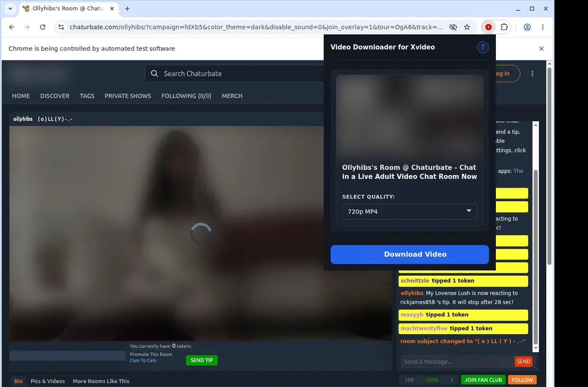View site information icon beside the URL

tap(61, 27)
